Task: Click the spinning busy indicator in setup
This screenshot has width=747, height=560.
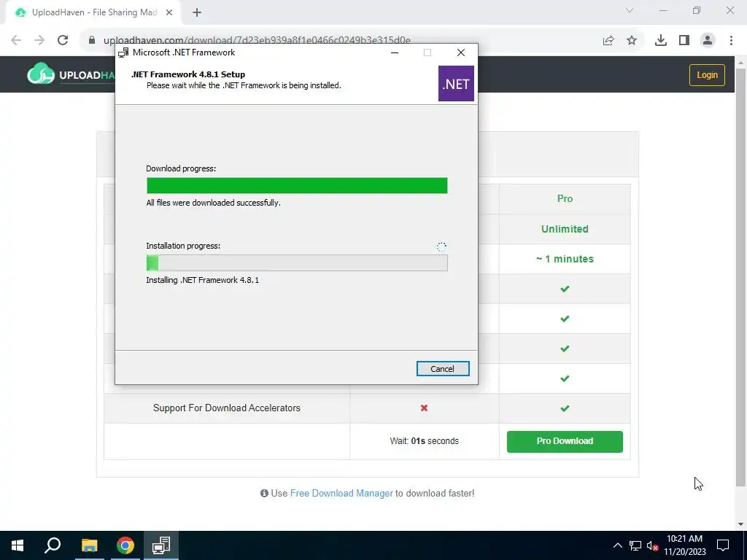Action: [x=441, y=246]
